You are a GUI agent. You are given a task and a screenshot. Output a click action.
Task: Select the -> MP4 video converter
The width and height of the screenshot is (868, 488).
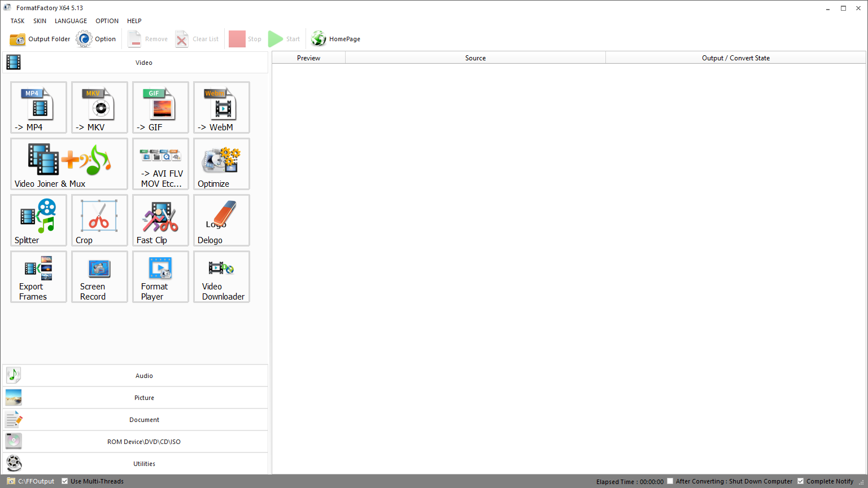(x=38, y=107)
